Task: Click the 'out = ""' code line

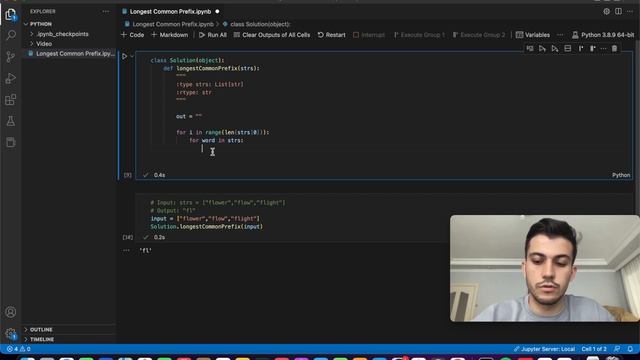Action: pos(189,116)
